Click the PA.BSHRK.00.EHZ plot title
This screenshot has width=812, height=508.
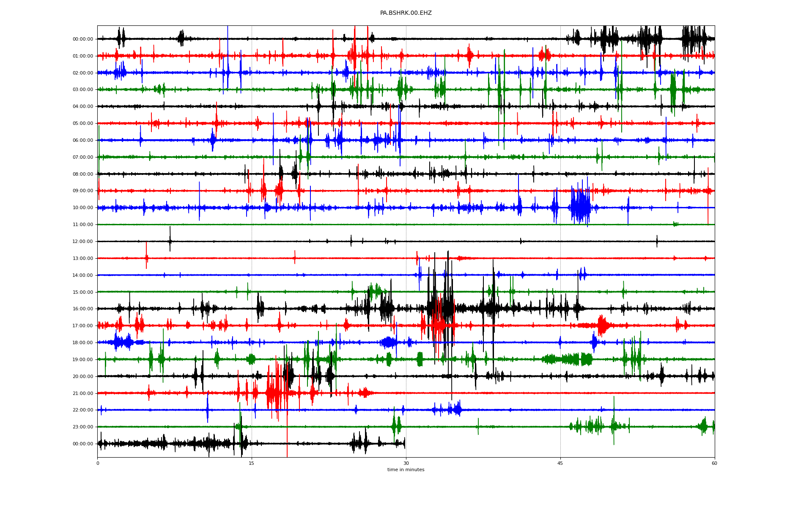pos(406,13)
